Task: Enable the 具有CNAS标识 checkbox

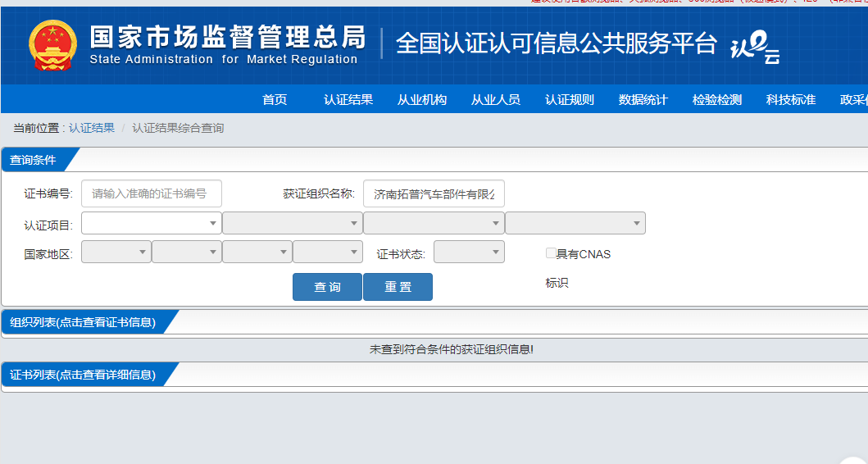Action: pos(551,253)
